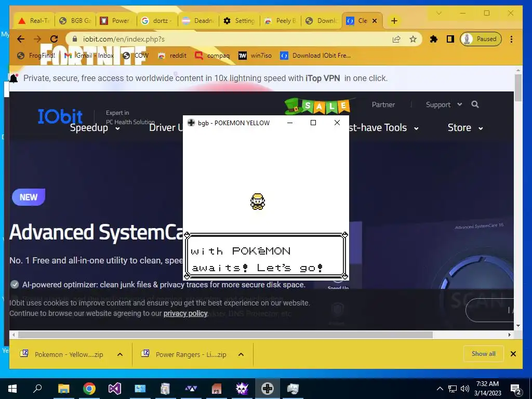Open the FrogFind! bookmark
The image size is (532, 399).
(x=36, y=56)
